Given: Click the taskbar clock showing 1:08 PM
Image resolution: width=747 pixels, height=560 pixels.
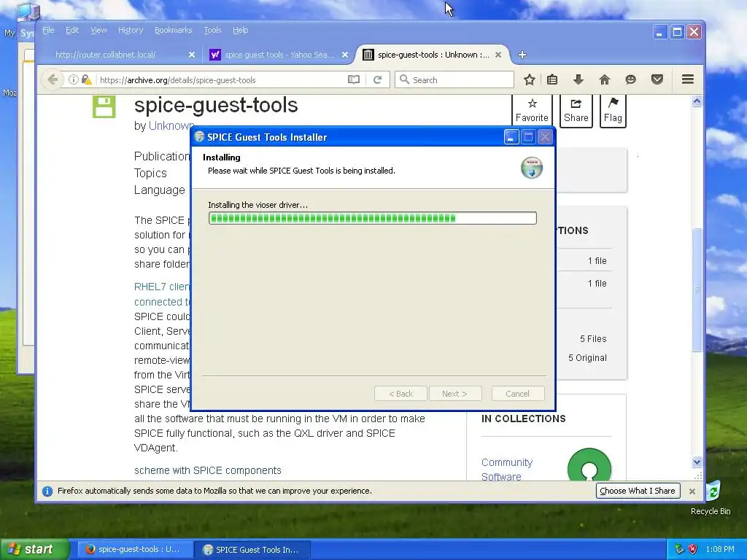Looking at the screenshot, I should tap(720, 549).
